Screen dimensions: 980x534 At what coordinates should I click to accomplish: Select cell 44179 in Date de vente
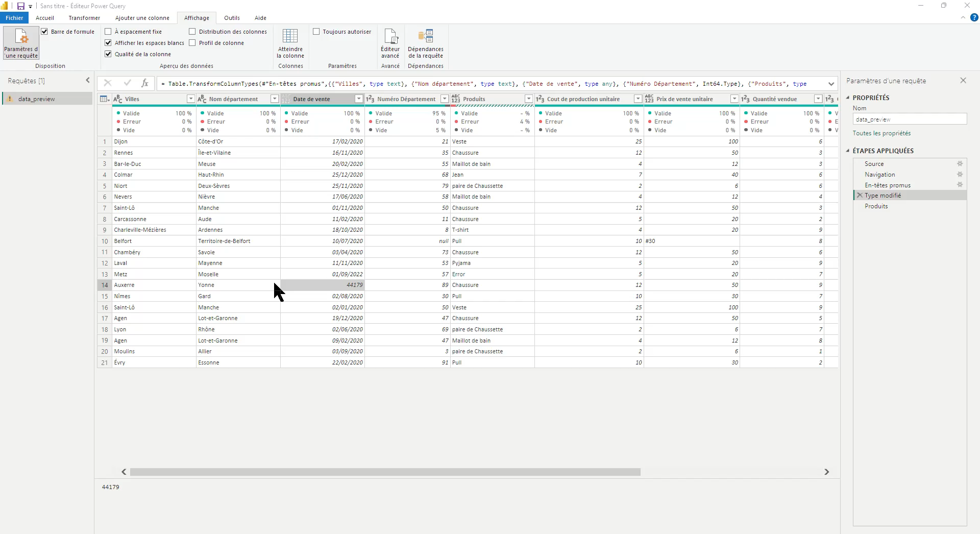click(323, 285)
